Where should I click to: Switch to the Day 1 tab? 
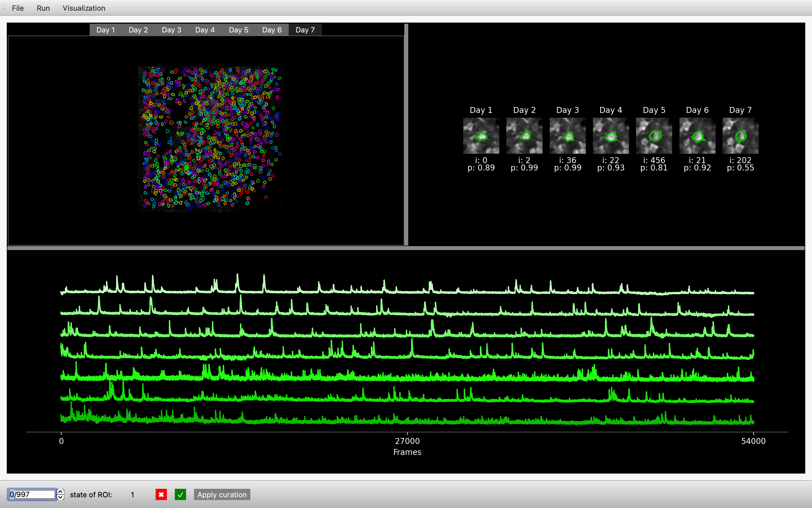pos(106,30)
